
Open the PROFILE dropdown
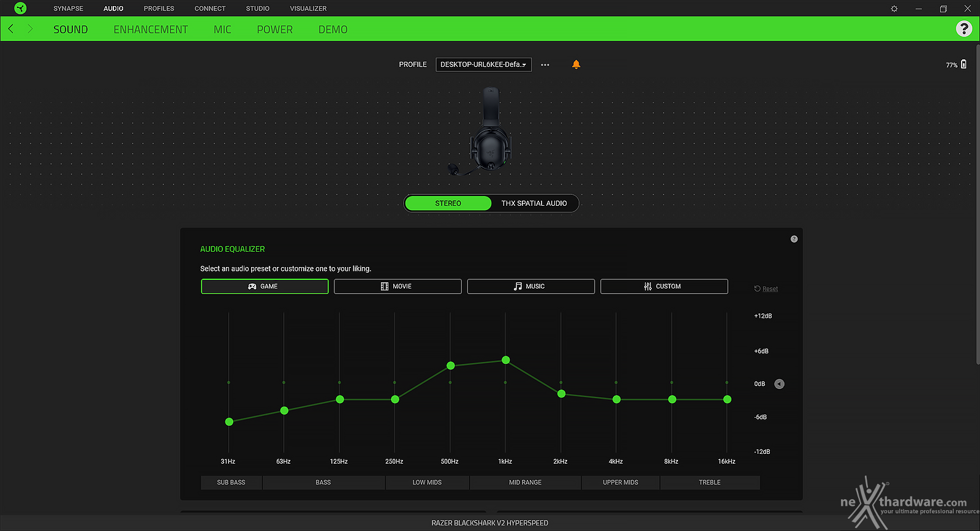point(483,64)
